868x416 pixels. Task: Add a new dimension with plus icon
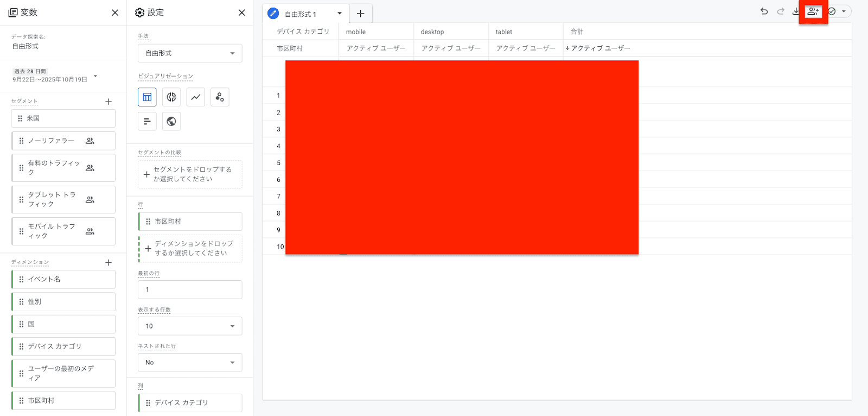tap(108, 263)
